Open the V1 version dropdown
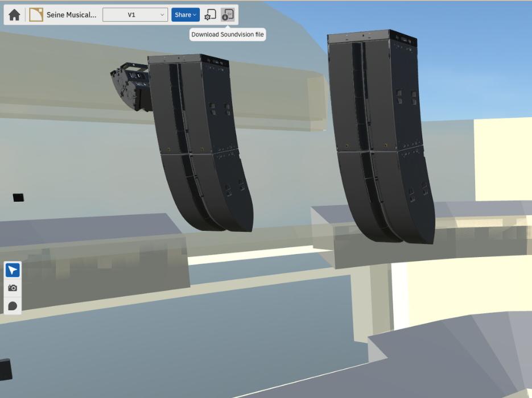Screen dimensions: 532x398 [135, 15]
